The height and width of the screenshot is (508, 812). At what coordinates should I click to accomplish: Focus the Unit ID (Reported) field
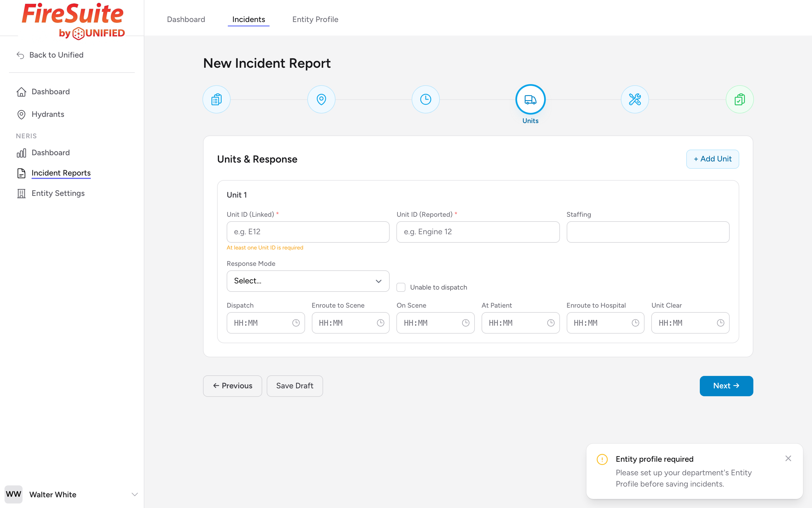point(478,232)
